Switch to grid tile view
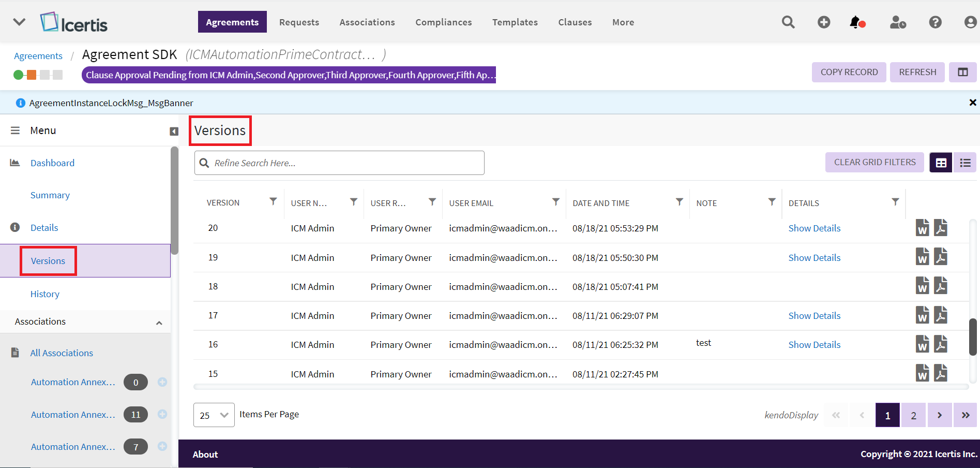The width and height of the screenshot is (980, 468). point(941,163)
